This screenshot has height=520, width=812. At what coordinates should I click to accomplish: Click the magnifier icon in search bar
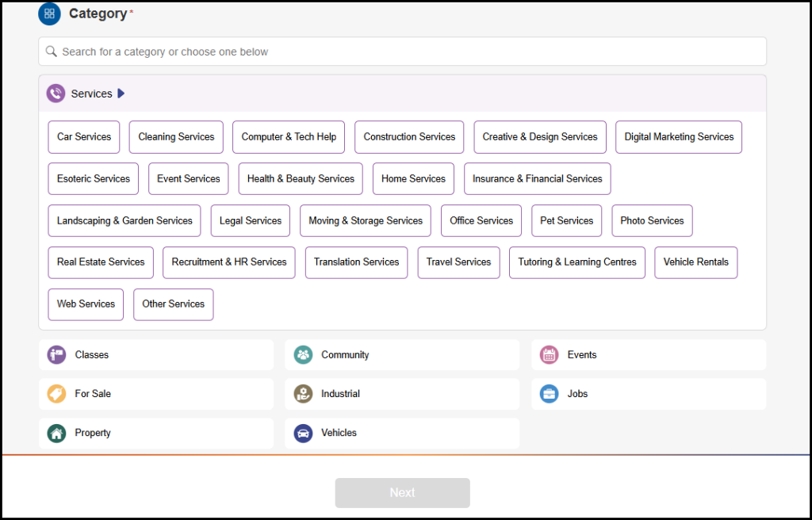point(52,51)
